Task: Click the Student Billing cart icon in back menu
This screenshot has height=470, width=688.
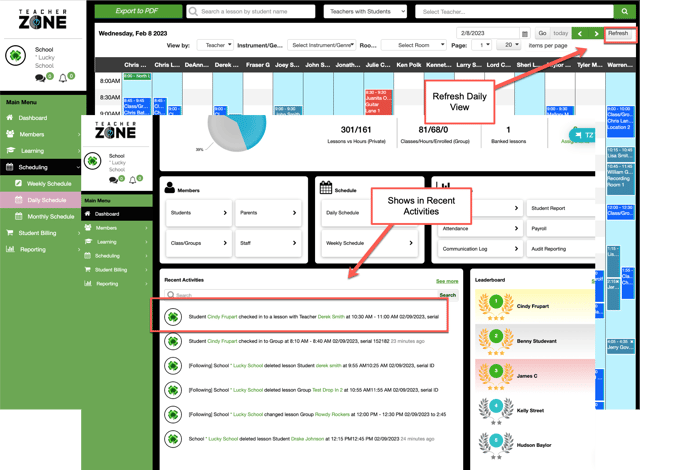Action: pos(10,233)
